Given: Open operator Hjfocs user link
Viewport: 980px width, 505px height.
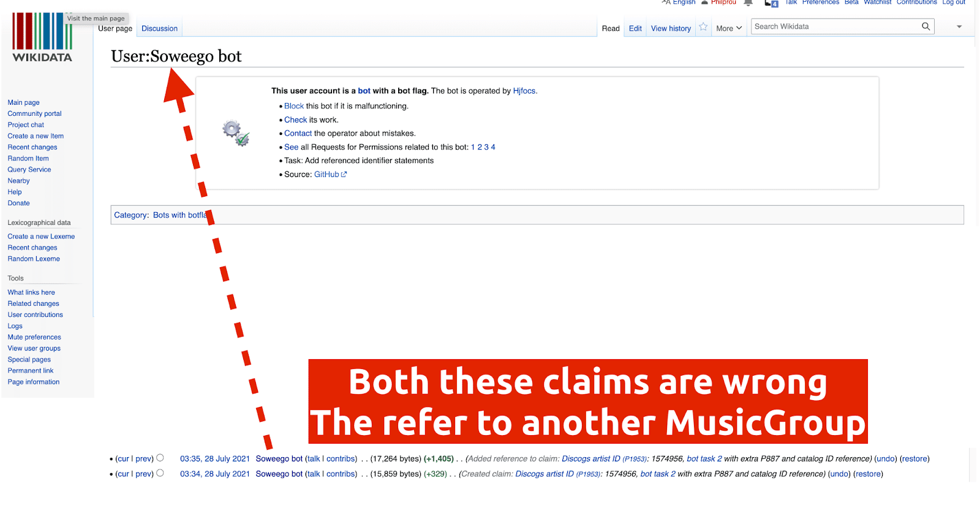Looking at the screenshot, I should click(x=524, y=91).
